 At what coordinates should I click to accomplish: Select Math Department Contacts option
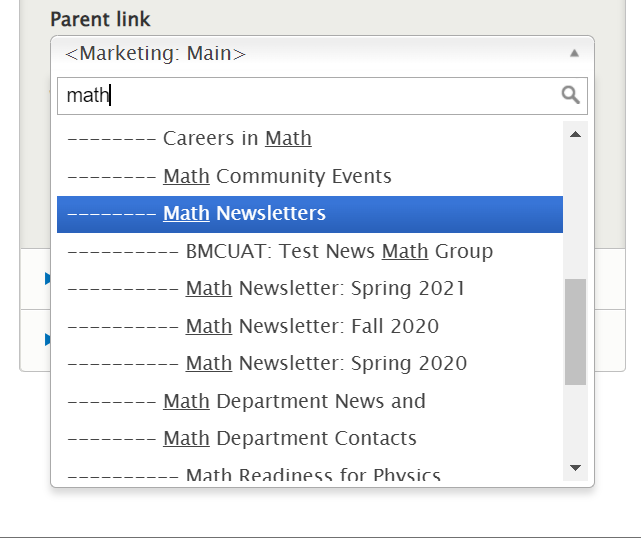pos(289,439)
